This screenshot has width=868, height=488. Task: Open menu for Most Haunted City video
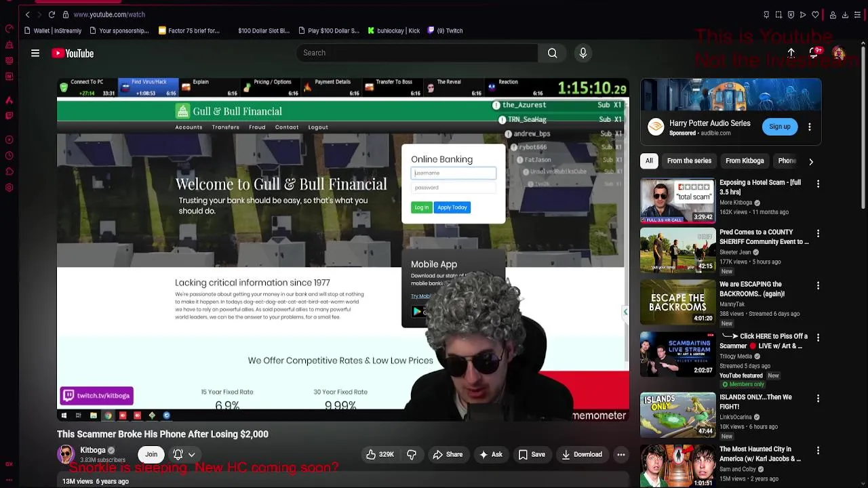(818, 450)
